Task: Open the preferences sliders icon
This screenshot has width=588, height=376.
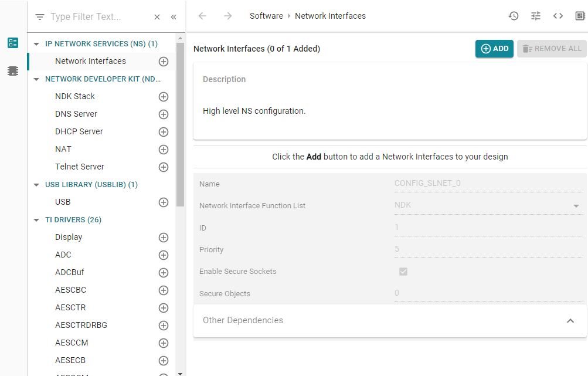Action: (536, 16)
